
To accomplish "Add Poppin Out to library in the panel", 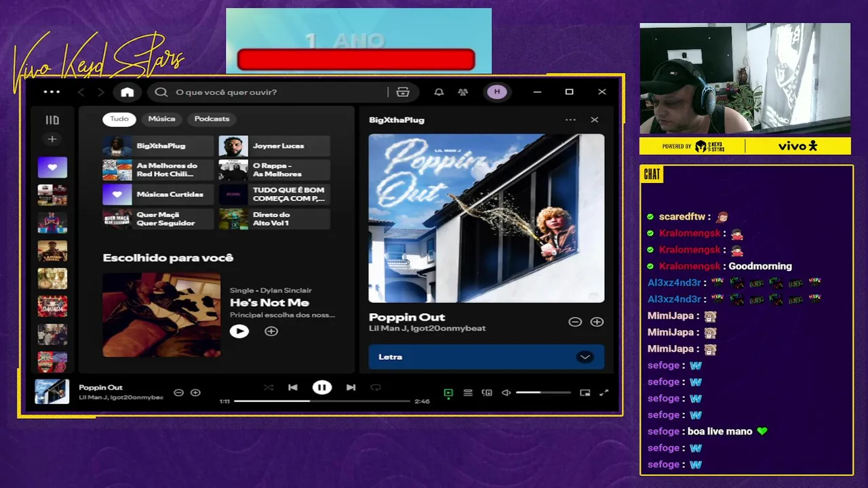I will [597, 322].
